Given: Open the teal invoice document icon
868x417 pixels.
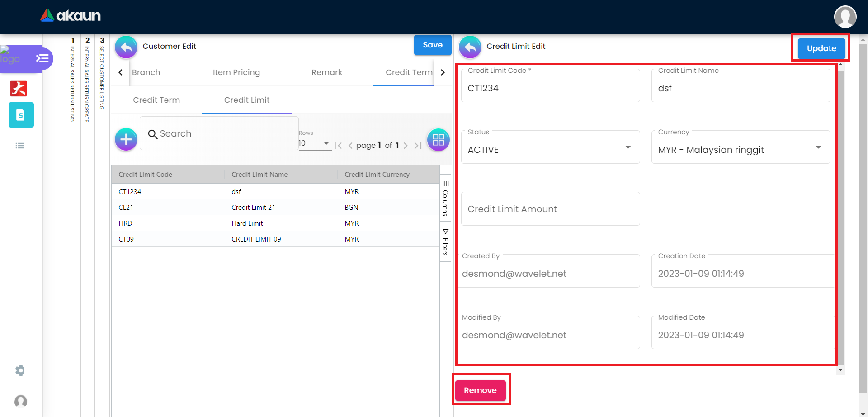Looking at the screenshot, I should [x=21, y=115].
